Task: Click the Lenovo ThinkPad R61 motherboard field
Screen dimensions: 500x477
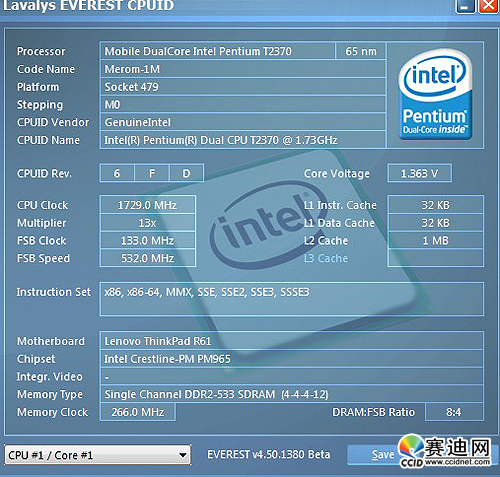Action: click(x=292, y=341)
